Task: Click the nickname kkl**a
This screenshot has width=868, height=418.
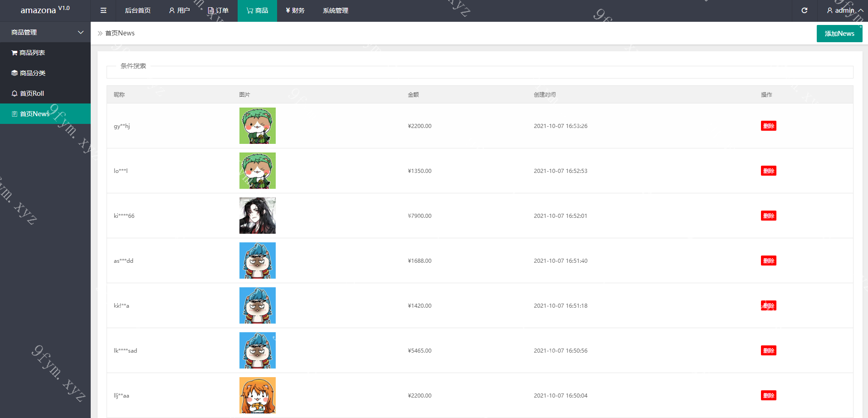Action: (122, 305)
